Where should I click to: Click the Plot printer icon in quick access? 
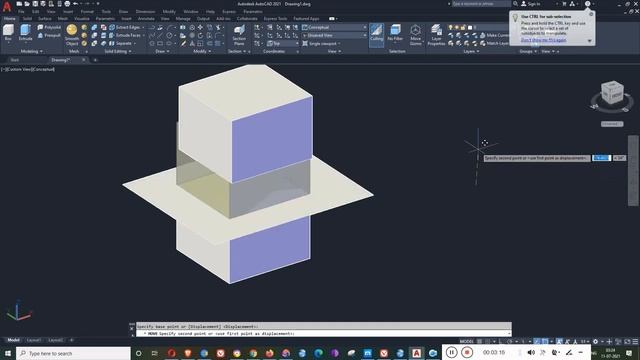tap(67, 4)
